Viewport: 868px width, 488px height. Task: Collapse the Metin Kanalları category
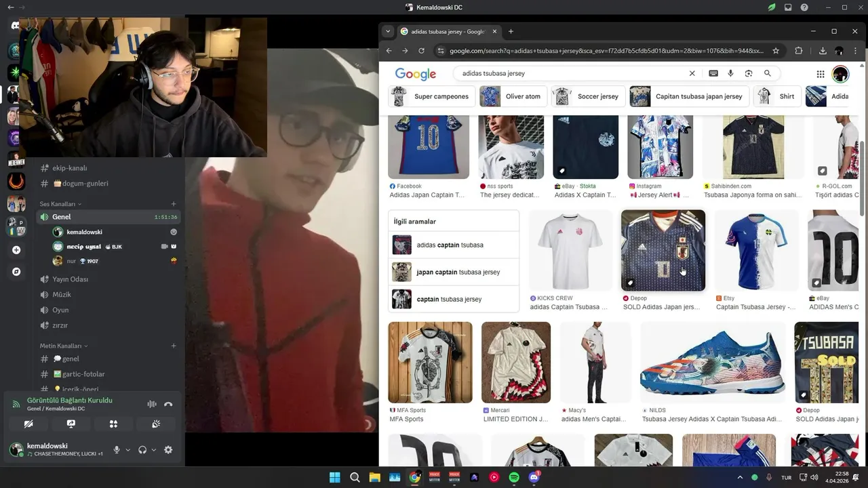click(x=64, y=346)
